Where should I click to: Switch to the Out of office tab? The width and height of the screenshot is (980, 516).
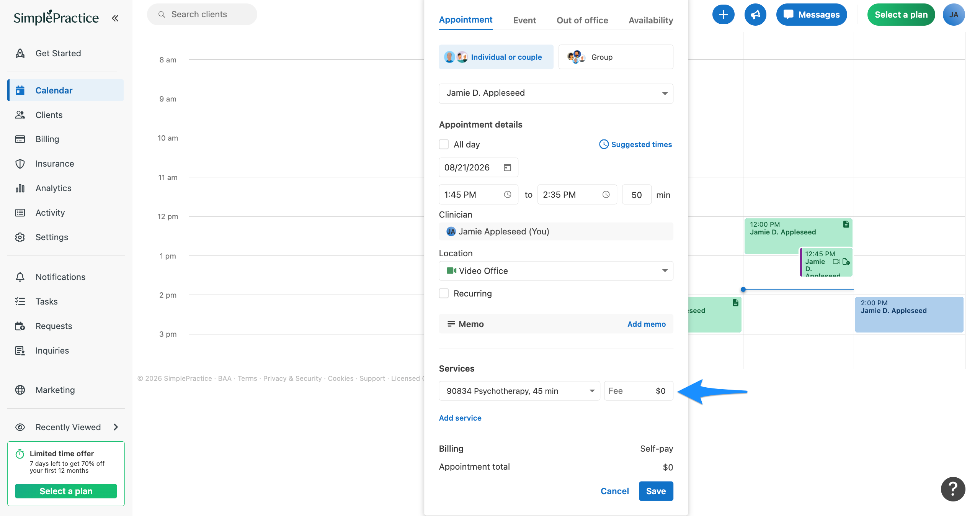coord(582,20)
